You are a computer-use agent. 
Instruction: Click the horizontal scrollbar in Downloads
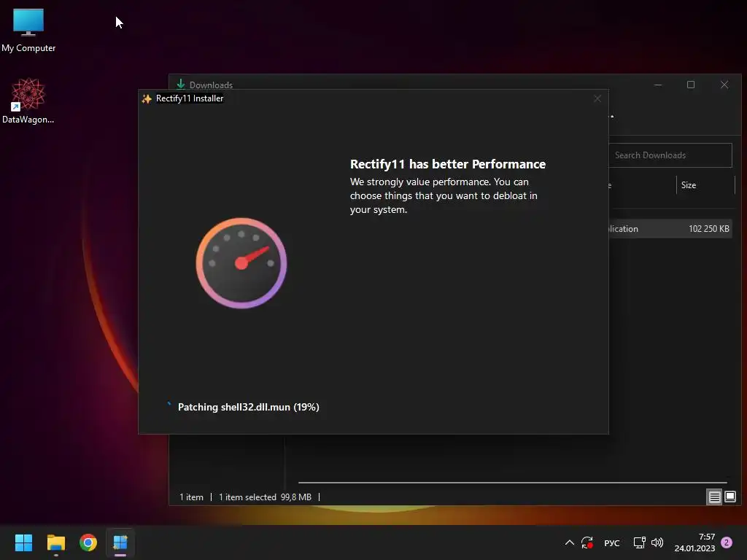point(513,483)
